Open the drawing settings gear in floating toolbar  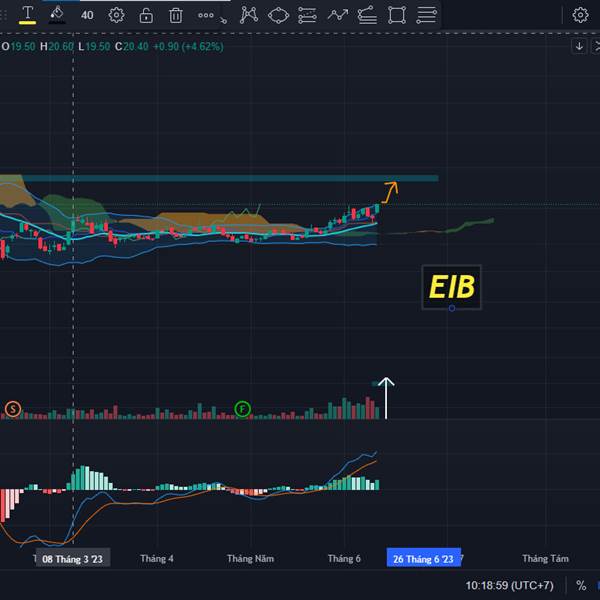pos(116,15)
